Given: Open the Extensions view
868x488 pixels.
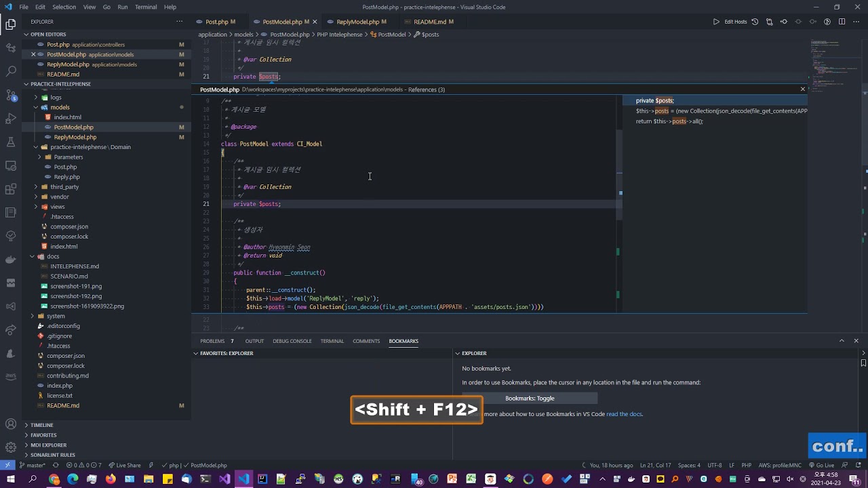Looking at the screenshot, I should (x=11, y=189).
